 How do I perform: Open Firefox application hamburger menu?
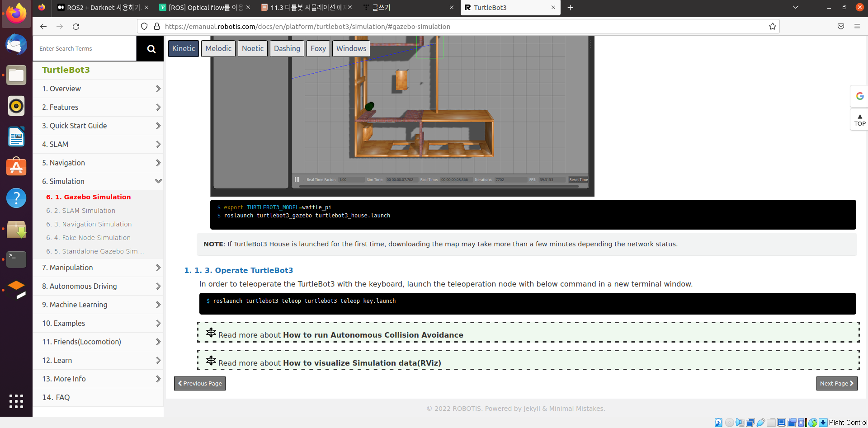coord(857,26)
